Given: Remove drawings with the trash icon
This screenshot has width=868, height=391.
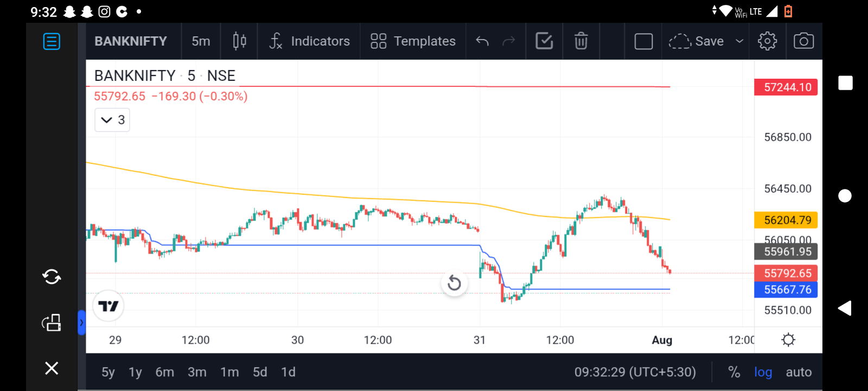Looking at the screenshot, I should tap(581, 41).
